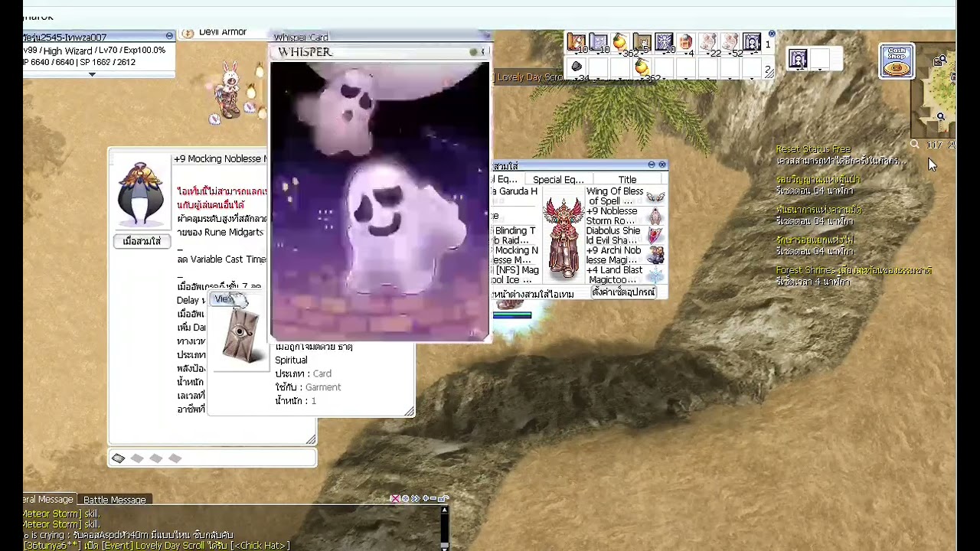Use the stone item with count 34 in hotkey bar
Viewport: 980px width, 551px height.
577,67
